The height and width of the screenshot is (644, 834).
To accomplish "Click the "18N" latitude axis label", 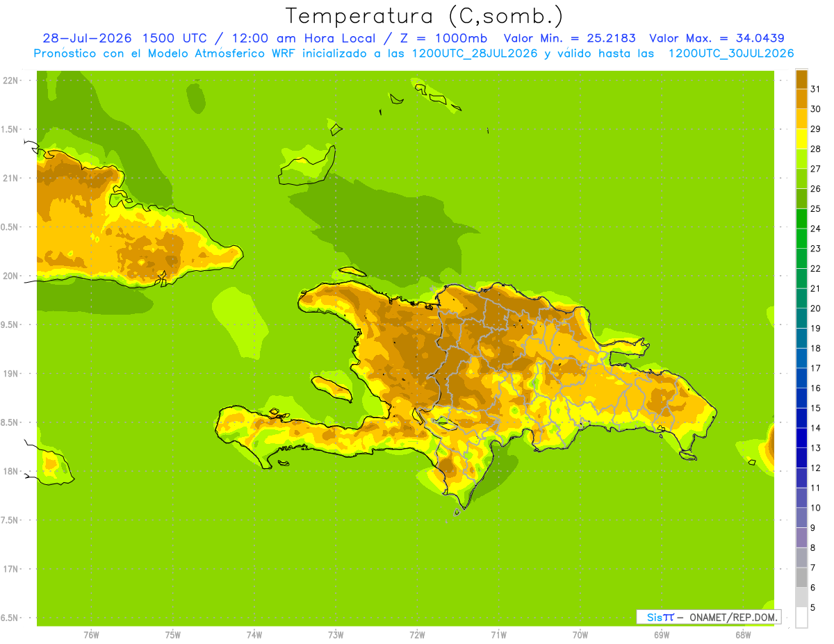I will [x=10, y=471].
